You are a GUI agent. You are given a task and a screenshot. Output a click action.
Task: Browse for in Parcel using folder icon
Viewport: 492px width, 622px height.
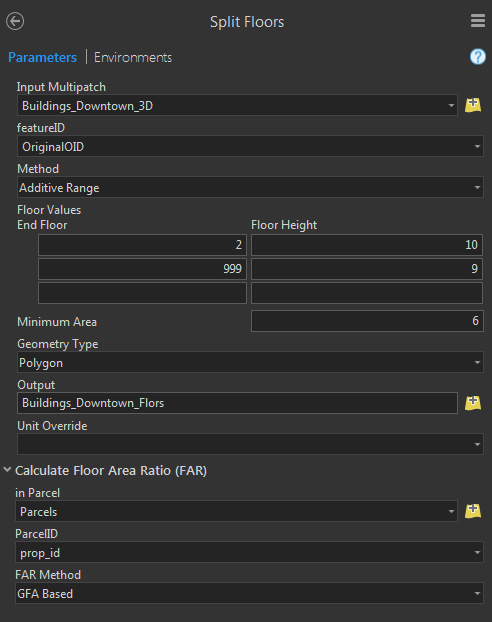tap(473, 511)
